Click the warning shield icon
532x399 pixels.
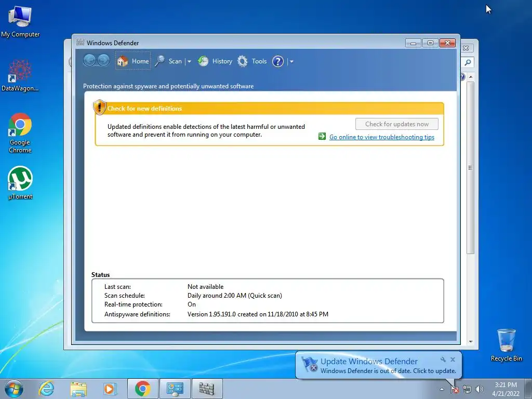(99, 107)
